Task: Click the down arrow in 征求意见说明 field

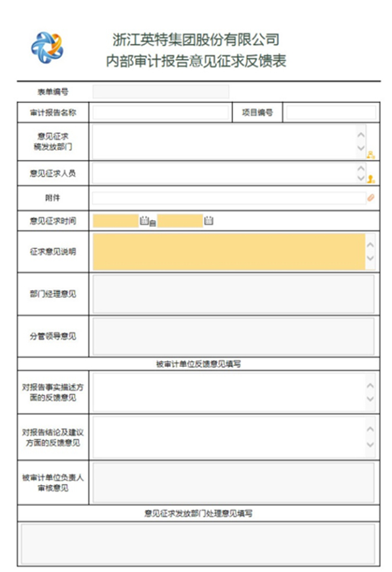Action: point(370,258)
